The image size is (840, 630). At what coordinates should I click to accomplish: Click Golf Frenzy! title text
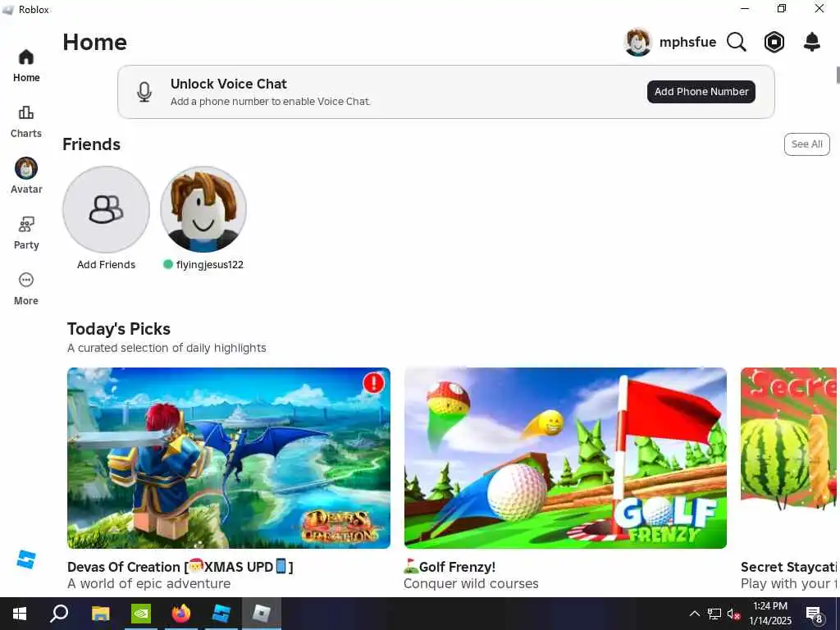pos(450,567)
